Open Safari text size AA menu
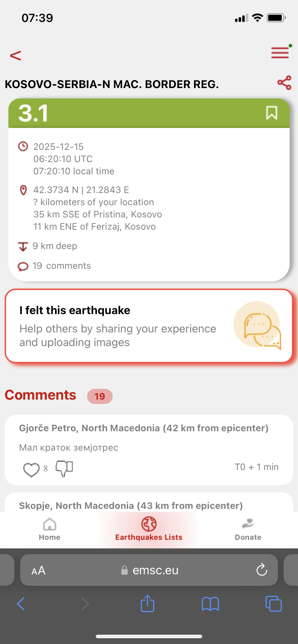This screenshot has width=298, height=644. click(39, 570)
